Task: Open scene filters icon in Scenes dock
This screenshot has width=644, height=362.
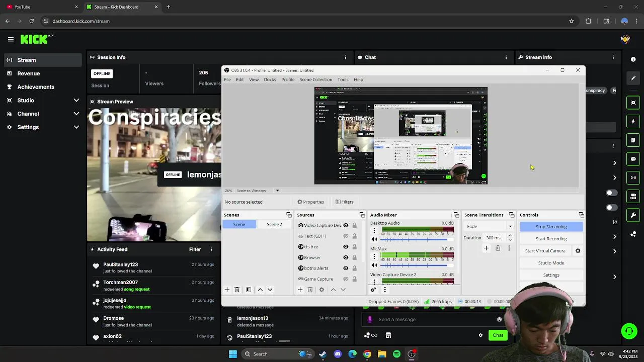Action: (x=248, y=290)
